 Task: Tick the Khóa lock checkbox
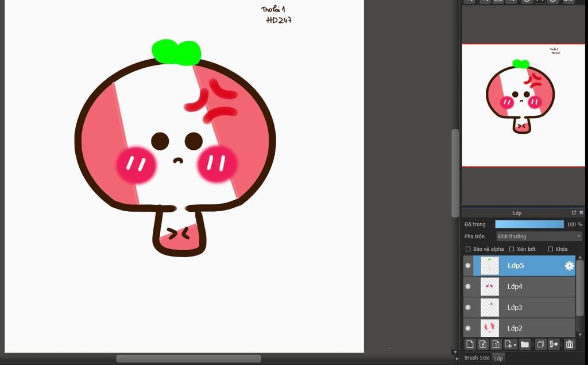coord(551,249)
